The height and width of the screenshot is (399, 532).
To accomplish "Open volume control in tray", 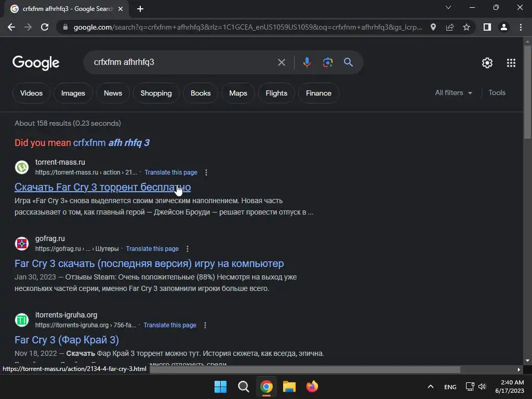I will (x=482, y=387).
